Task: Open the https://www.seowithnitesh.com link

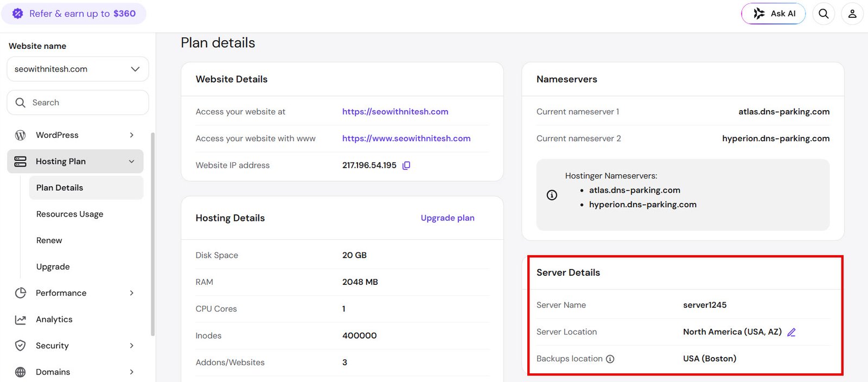Action: [406, 138]
